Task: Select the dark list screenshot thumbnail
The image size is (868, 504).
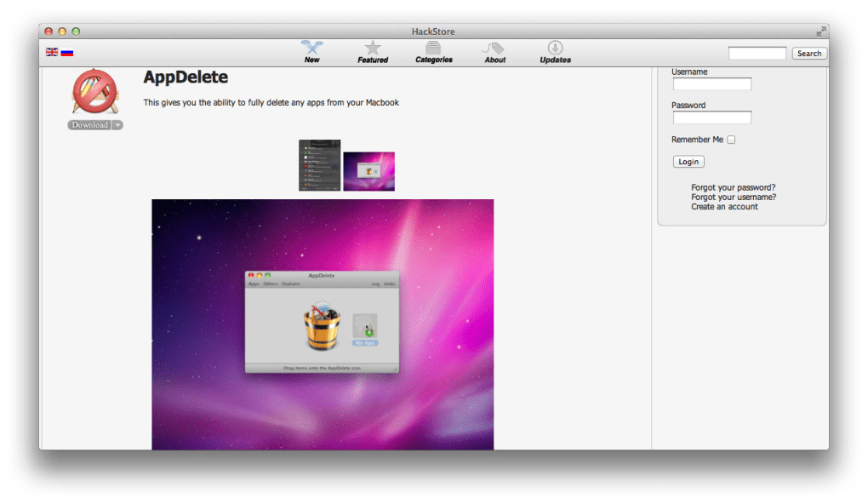Action: click(x=319, y=165)
